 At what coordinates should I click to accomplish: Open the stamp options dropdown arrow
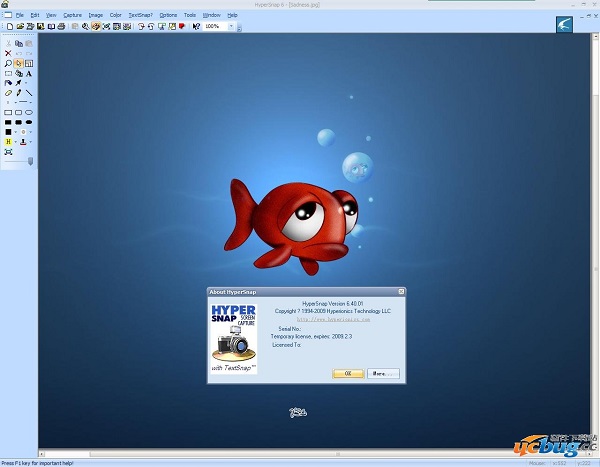[x=31, y=142]
